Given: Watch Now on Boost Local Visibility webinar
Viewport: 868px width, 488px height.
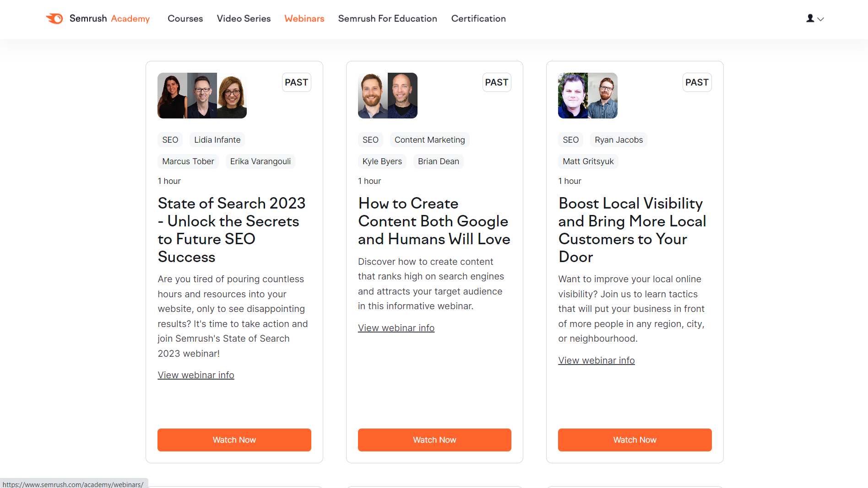Looking at the screenshot, I should (635, 440).
